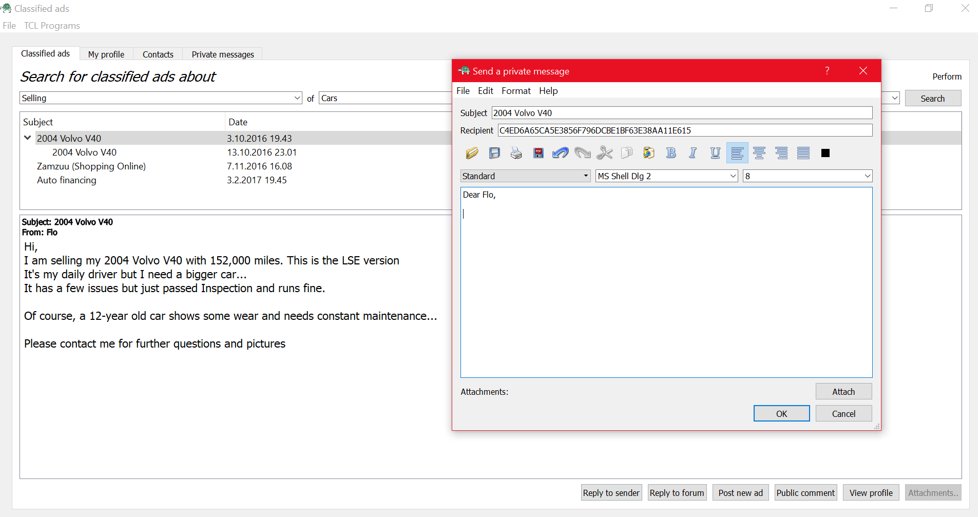Collapse the 2004 Volvo V40 thread
Screen dimensions: 980x517
(x=27, y=138)
